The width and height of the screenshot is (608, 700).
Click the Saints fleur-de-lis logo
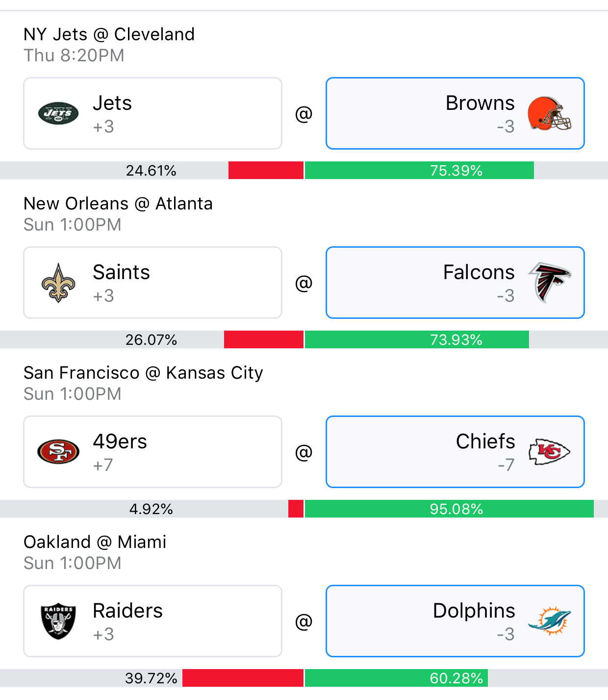58,283
